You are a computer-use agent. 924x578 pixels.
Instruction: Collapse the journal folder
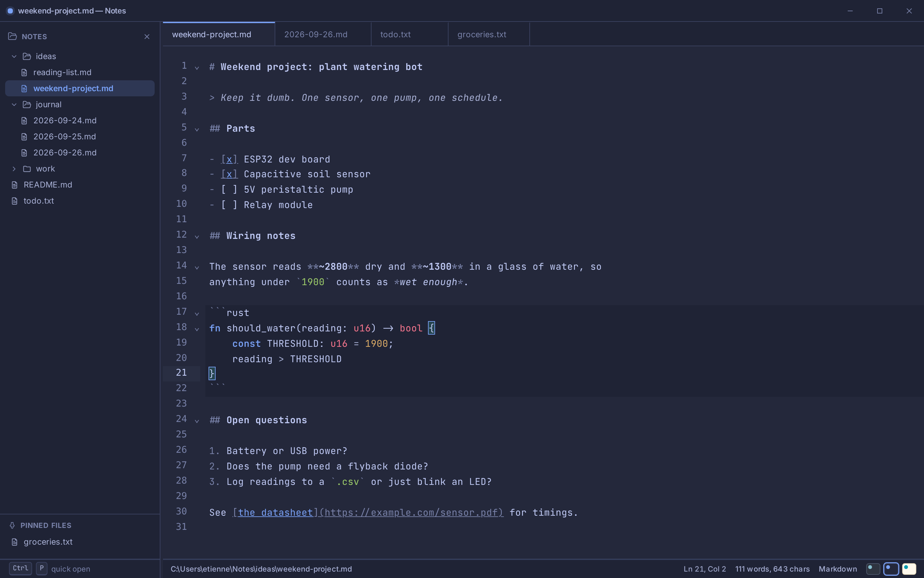tap(14, 104)
